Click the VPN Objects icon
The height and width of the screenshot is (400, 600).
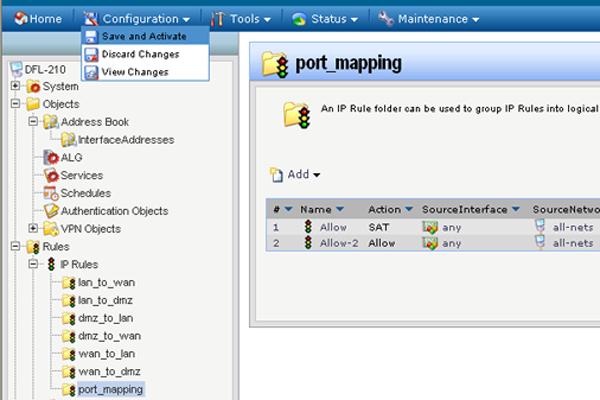pos(51,229)
